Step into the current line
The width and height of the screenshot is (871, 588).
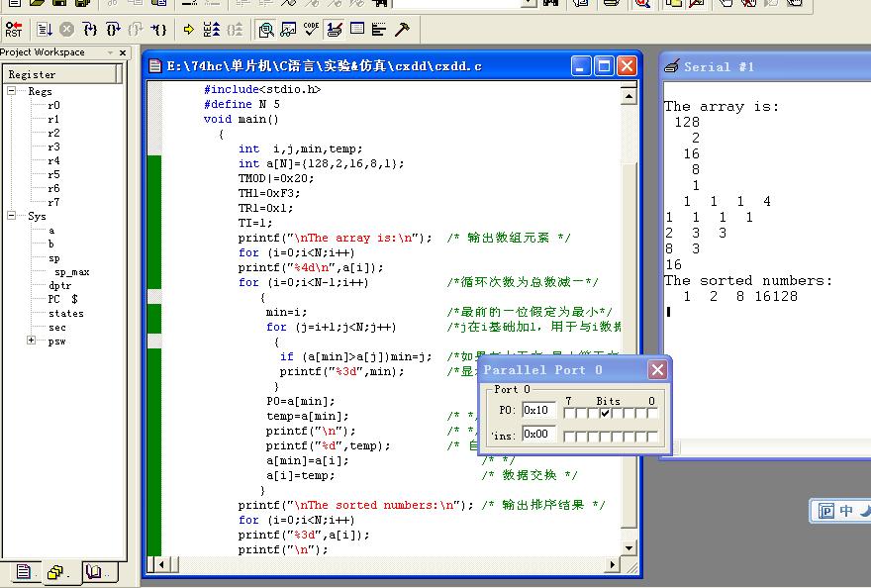[89, 30]
